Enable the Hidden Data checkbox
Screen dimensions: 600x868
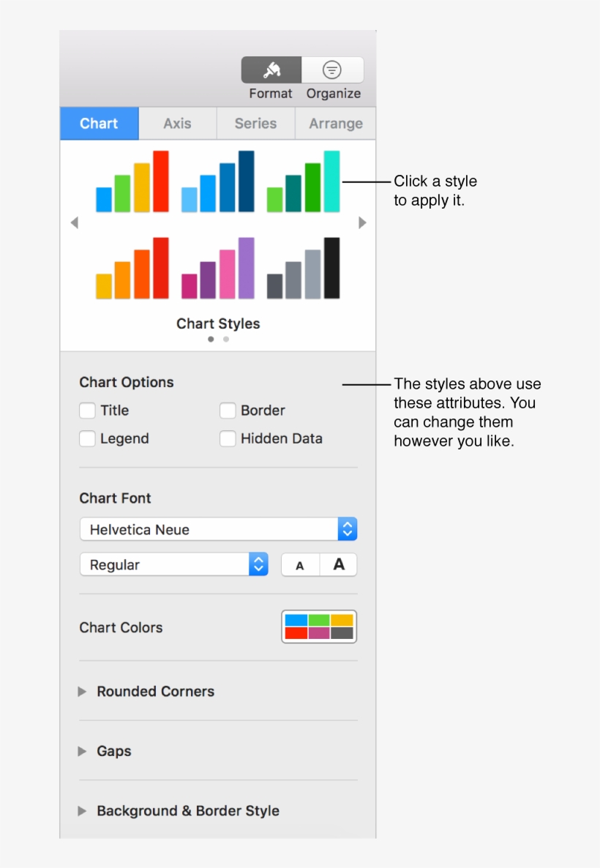[228, 438]
